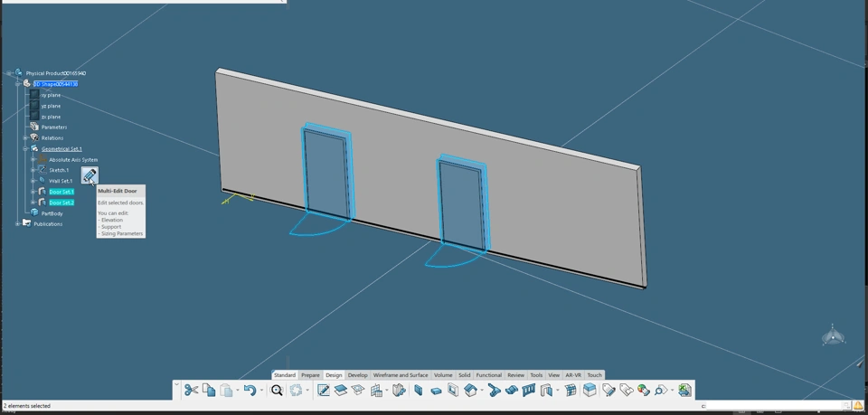Click the Excel spreadsheet export icon
Viewport: 868px width, 415px height.
[x=684, y=390]
